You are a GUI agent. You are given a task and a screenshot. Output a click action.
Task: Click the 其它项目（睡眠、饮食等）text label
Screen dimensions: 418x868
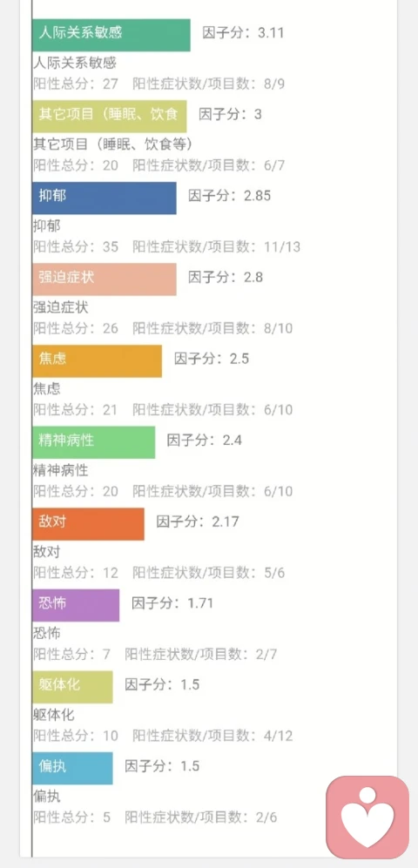coord(113,145)
